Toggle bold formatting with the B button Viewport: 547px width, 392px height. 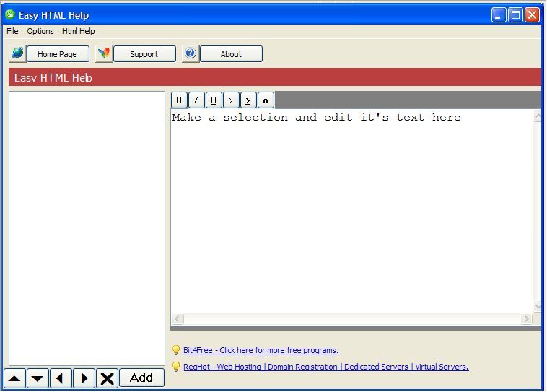[x=179, y=100]
